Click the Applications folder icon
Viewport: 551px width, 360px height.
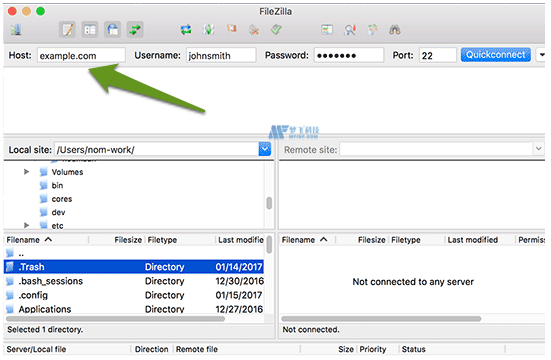(10, 309)
